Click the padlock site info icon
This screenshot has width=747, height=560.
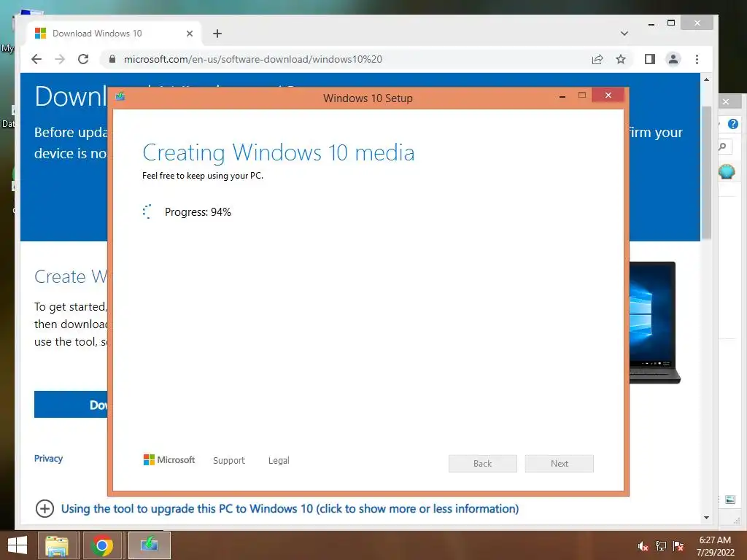tap(112, 59)
